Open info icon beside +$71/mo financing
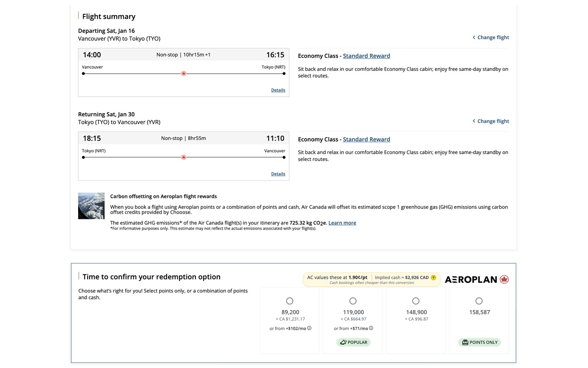Image resolution: width=588 pixels, height=368 pixels. tap(371, 328)
